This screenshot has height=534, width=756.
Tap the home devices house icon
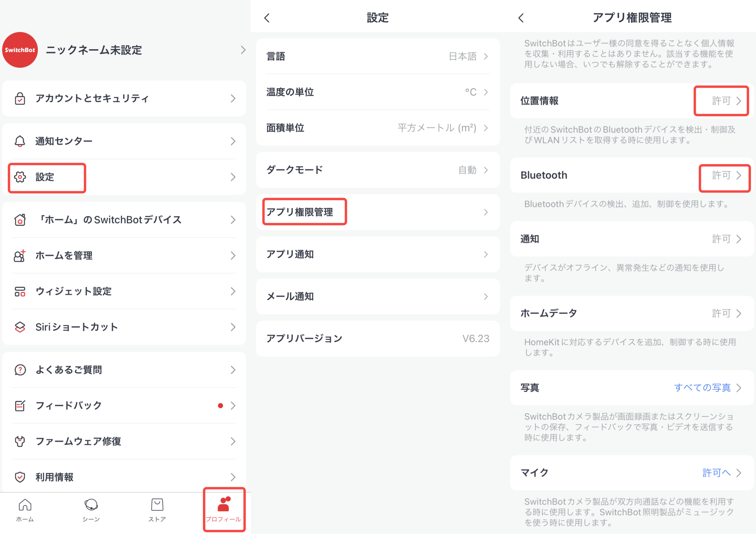(x=20, y=220)
